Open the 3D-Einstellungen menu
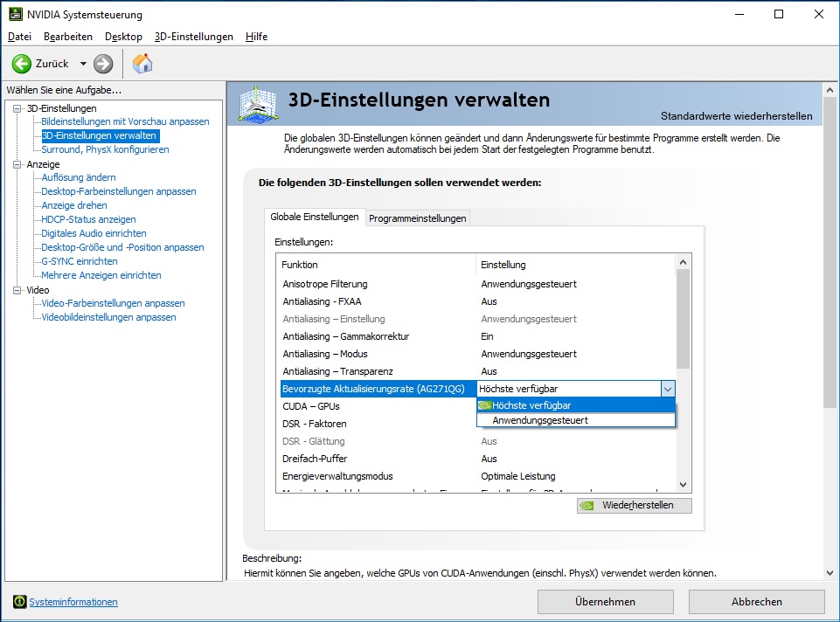The image size is (840, 622). tap(194, 37)
